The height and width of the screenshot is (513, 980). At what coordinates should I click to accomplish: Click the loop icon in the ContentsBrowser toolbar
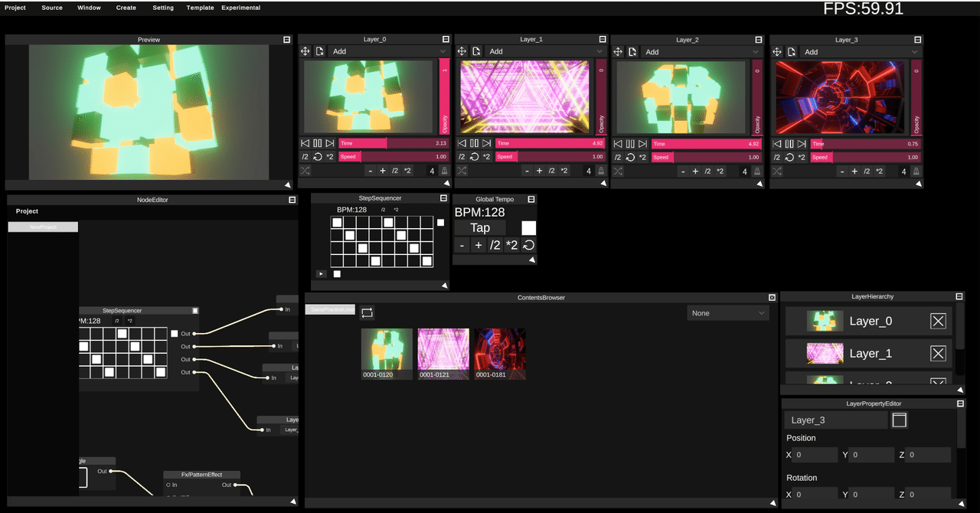tap(367, 312)
